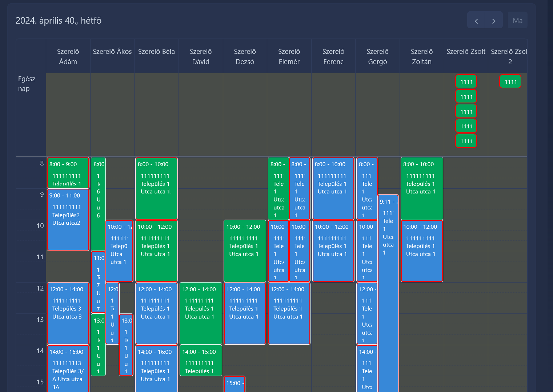Viewport: 553px width, 392px height.
Task: Open Gergő's 9:11 long appointment
Action: tap(388, 293)
